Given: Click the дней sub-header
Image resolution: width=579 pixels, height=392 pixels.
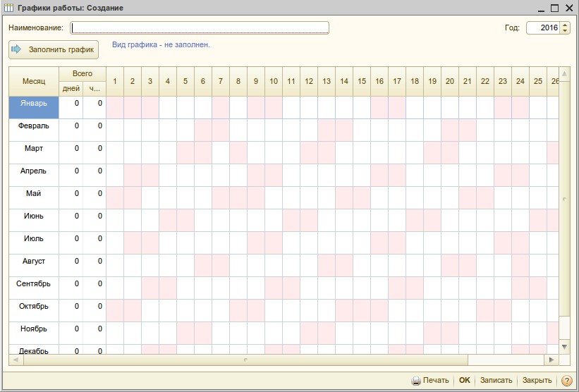Looking at the screenshot, I should (x=71, y=89).
